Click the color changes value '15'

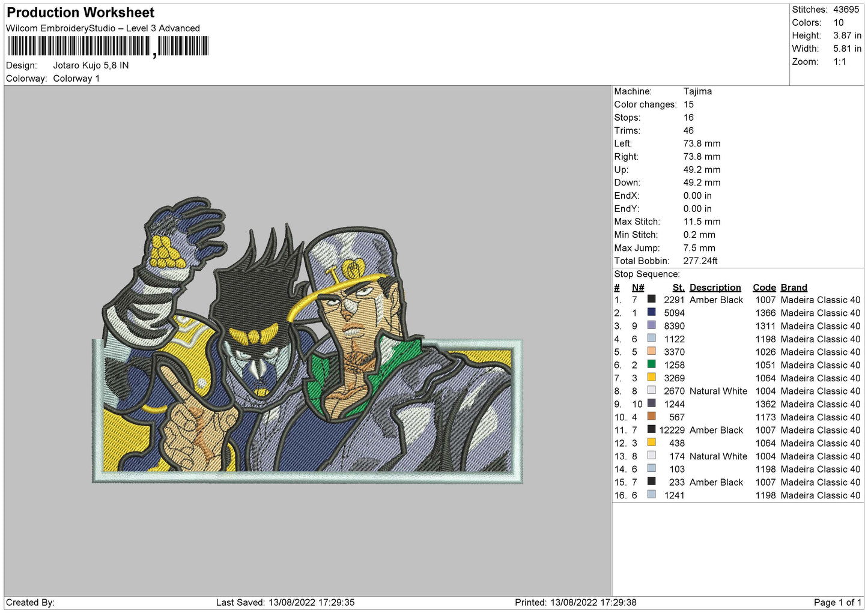tap(688, 104)
